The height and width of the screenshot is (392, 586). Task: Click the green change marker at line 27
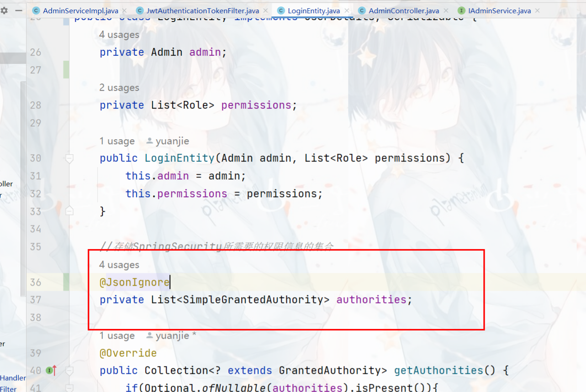[66, 70]
